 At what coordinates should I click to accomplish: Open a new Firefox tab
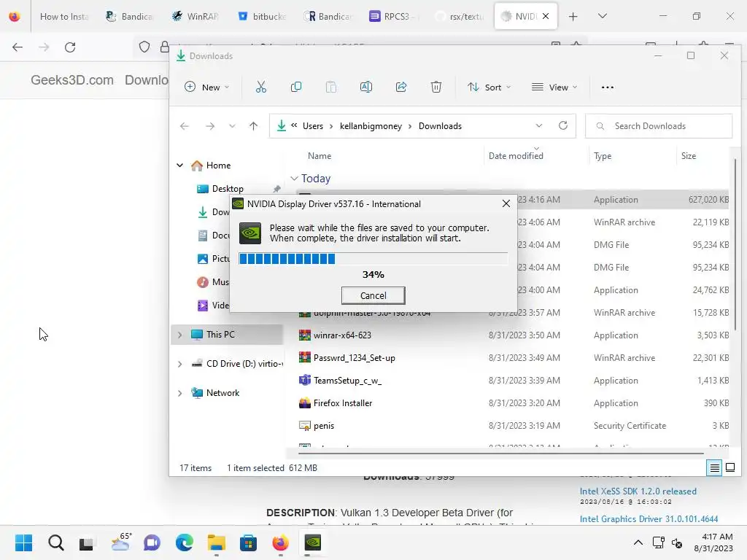coord(573,16)
